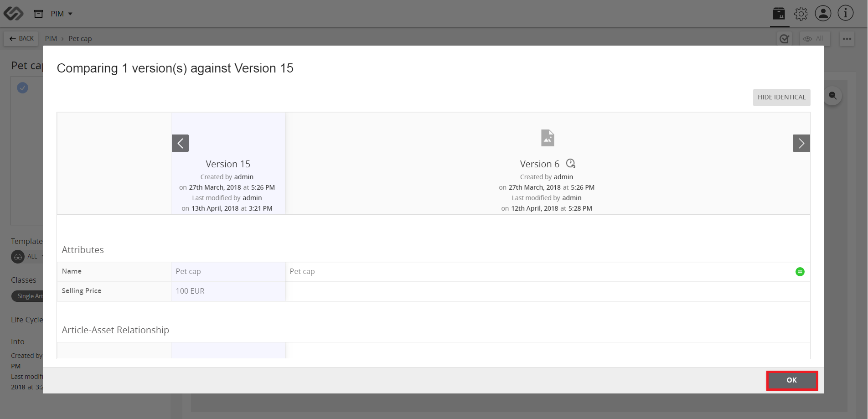868x419 pixels.
Task: Click the Attributes section heading
Action: [83, 250]
